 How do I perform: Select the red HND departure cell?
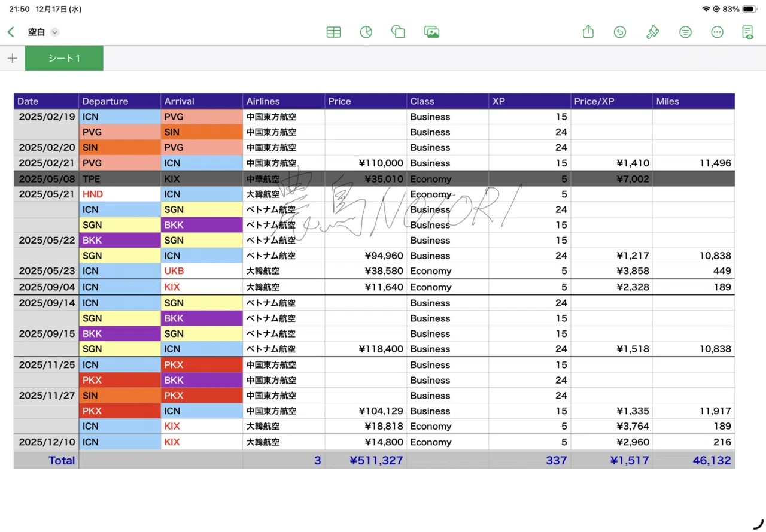(120, 194)
